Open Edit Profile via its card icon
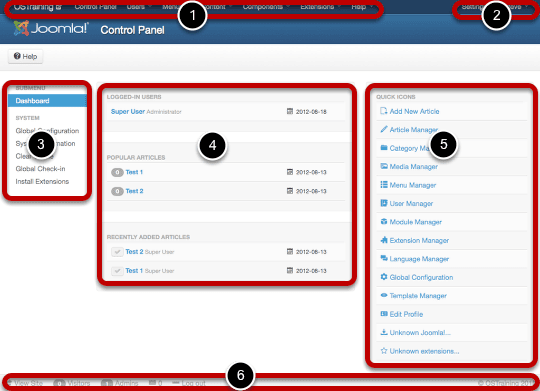Image resolution: width=540 pixels, height=391 pixels. (384, 314)
